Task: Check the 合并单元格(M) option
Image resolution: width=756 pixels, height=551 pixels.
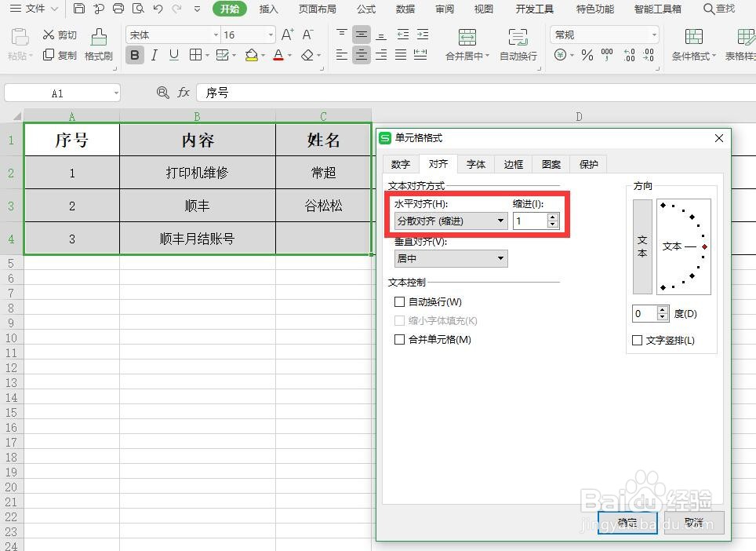Action: coord(399,339)
